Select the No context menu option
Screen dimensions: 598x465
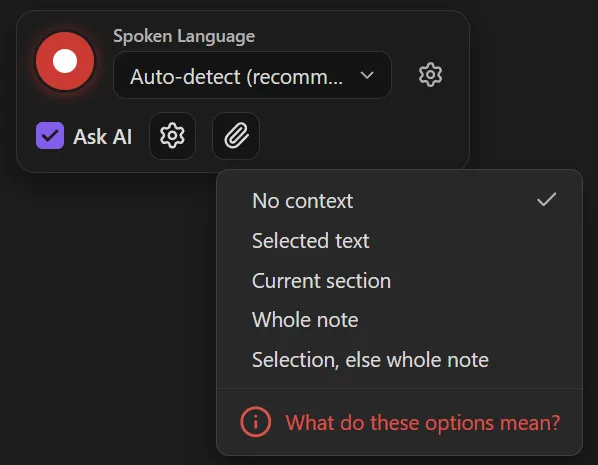point(399,201)
